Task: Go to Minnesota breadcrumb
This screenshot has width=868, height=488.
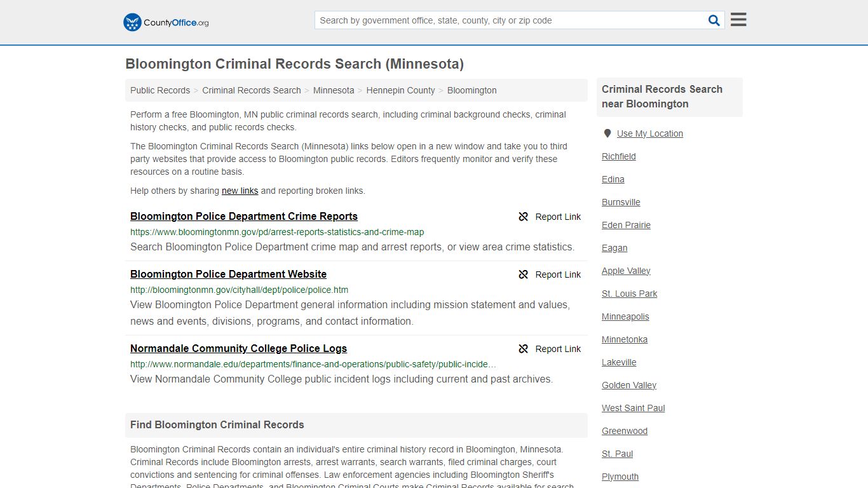Action: tap(334, 90)
